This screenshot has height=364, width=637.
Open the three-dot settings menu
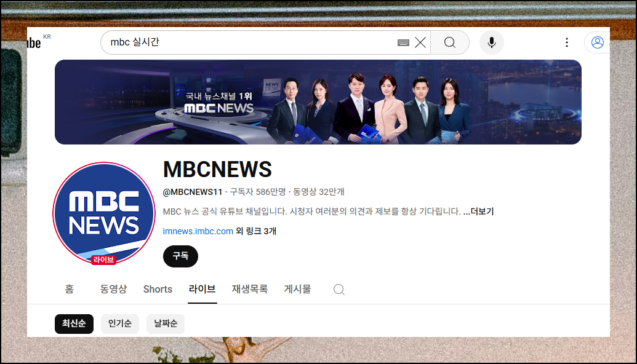point(567,42)
